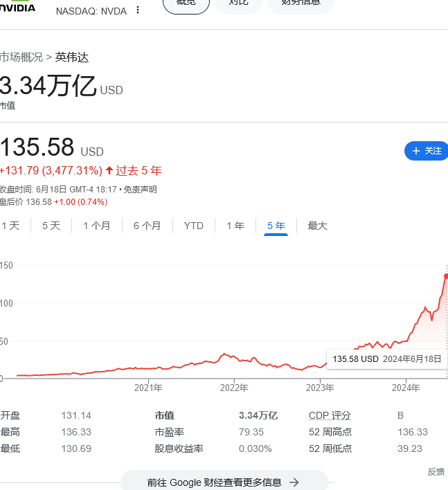Viewport: 448px width, 490px height.
Task: Click the market cap heading 3.34万亿
Action: point(48,86)
